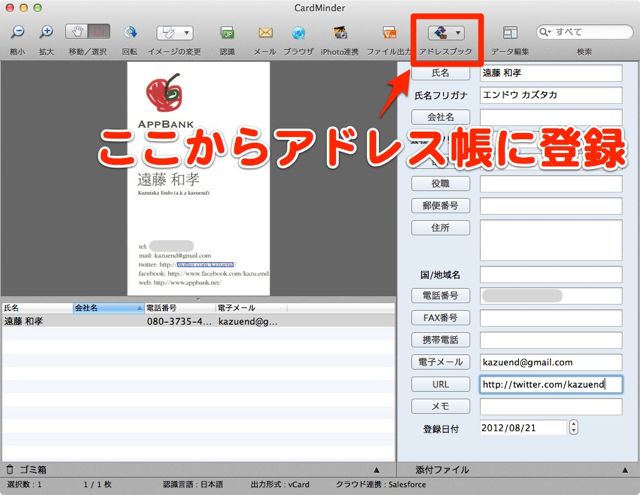Run recognition (認識) on the card
The height and width of the screenshot is (495, 640).
pos(227,33)
